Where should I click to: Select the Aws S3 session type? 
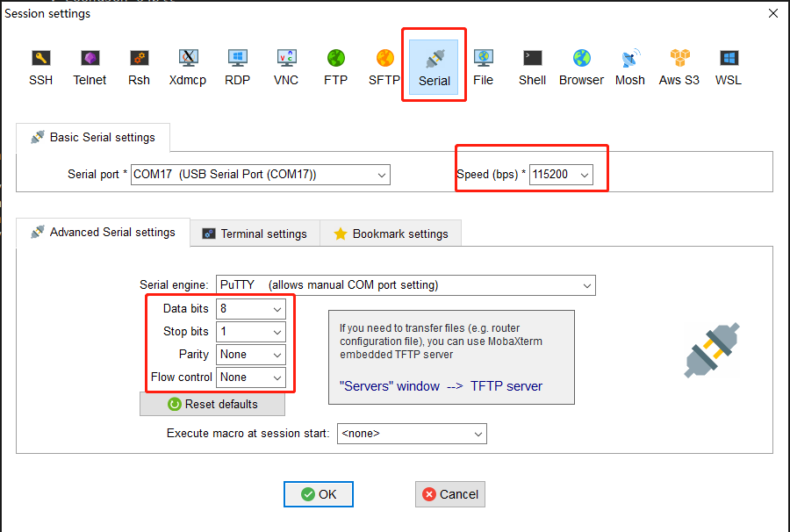click(x=679, y=68)
